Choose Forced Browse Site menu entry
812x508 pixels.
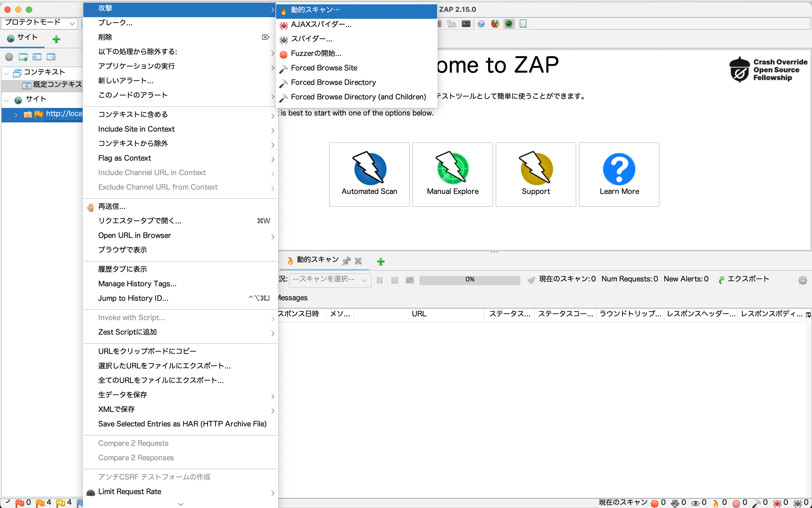click(x=324, y=68)
